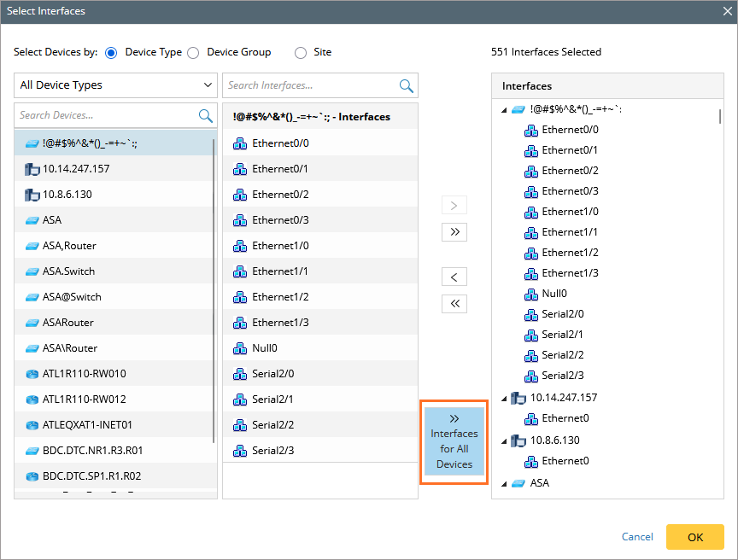Image resolution: width=738 pixels, height=560 pixels.
Task: Collapse the 10.14.247.157 tree node
Action: (x=504, y=398)
